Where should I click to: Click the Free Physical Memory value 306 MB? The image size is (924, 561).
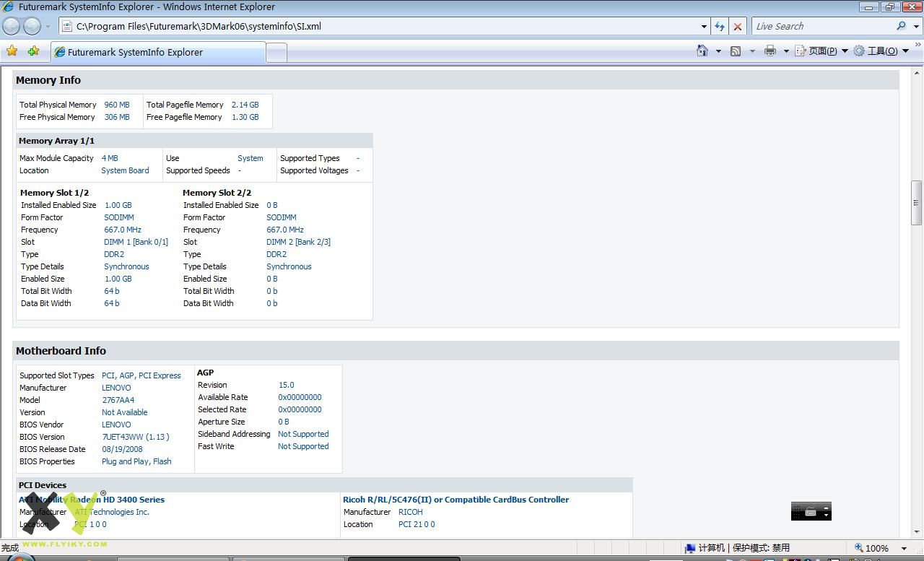[117, 117]
